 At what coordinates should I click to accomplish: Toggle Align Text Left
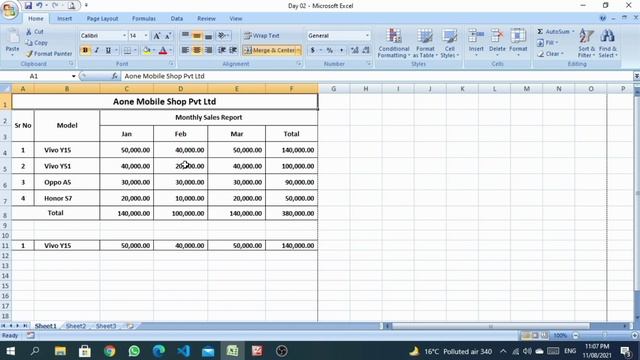[185, 50]
